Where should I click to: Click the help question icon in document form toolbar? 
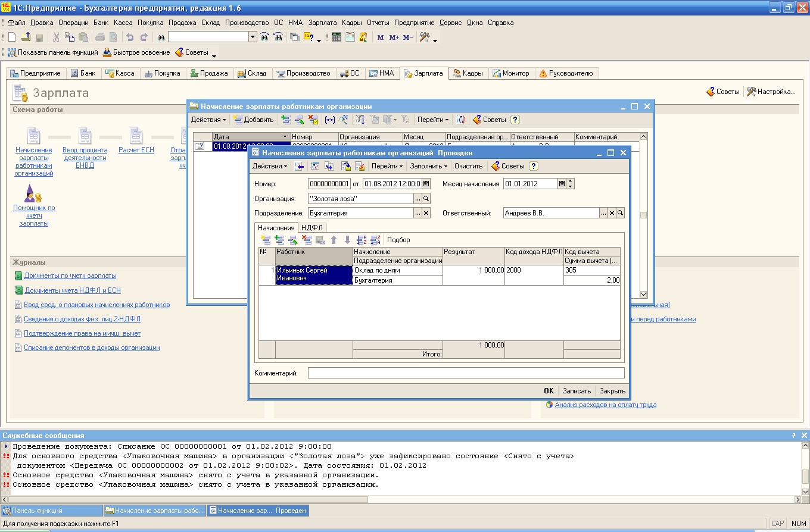534,166
